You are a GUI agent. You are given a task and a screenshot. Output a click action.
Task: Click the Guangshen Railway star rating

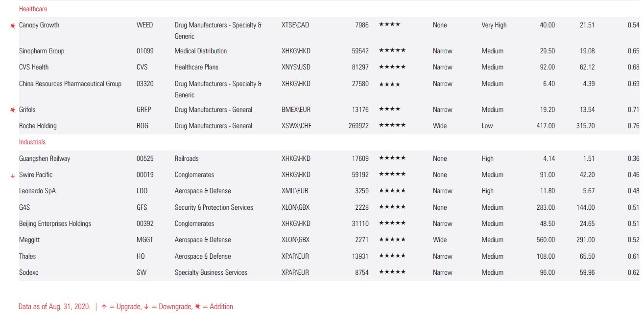coord(392,158)
